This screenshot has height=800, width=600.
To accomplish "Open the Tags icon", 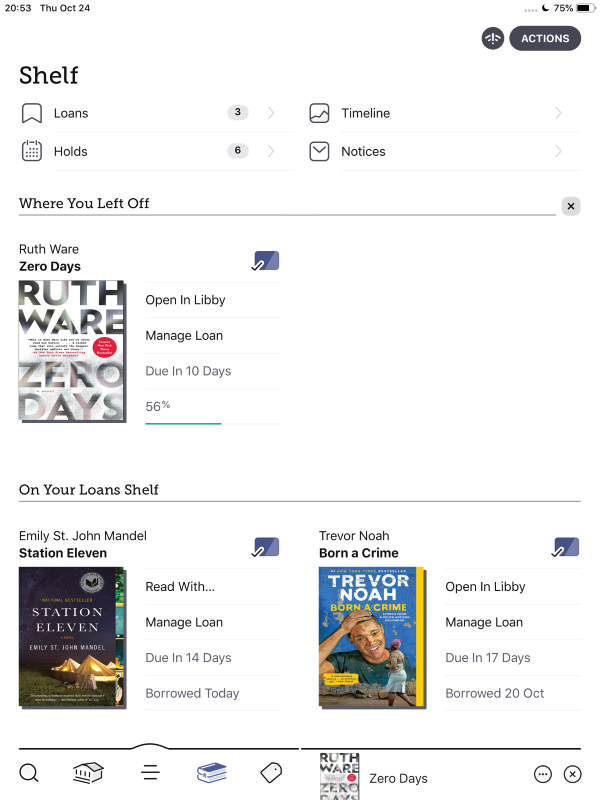I will coord(271,773).
